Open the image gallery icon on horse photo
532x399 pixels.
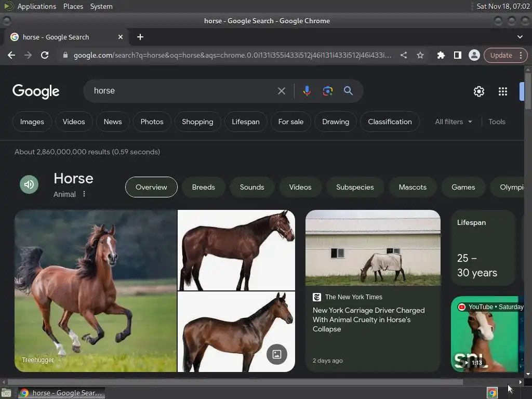pyautogui.click(x=277, y=354)
